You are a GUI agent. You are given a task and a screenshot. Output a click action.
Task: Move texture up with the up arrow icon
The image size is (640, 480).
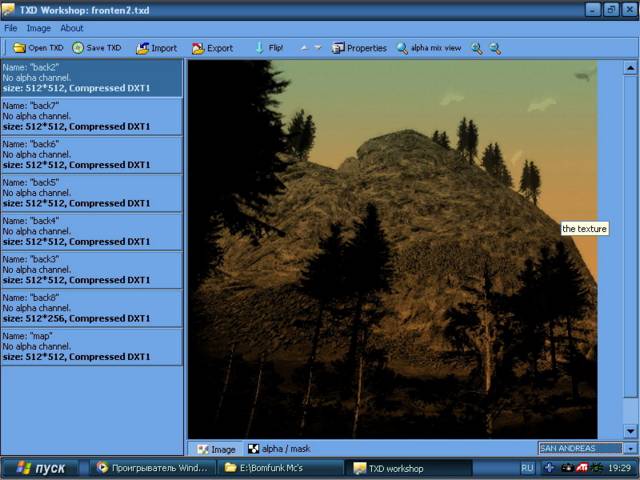click(304, 48)
